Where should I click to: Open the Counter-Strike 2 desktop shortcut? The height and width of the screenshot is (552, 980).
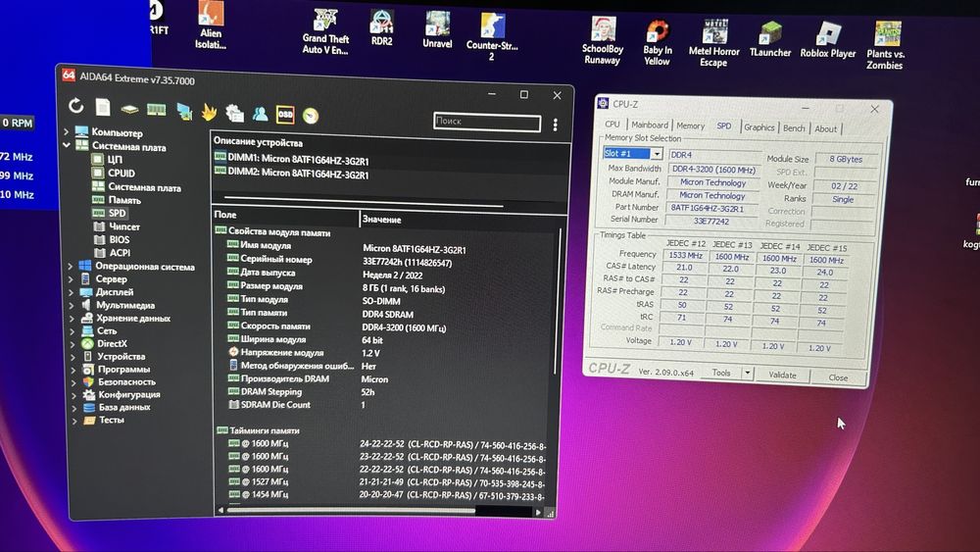pyautogui.click(x=492, y=37)
